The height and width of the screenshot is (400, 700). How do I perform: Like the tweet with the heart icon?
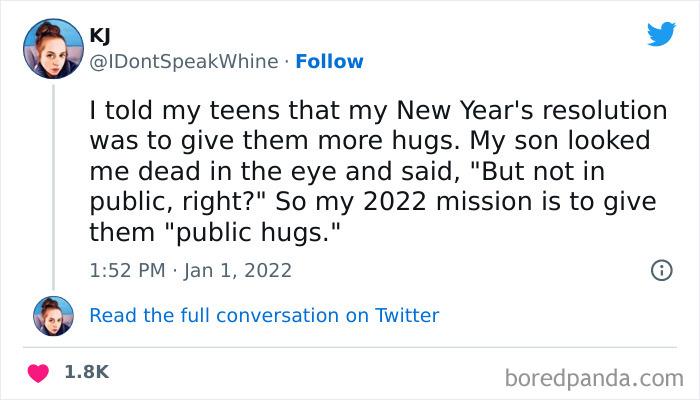[40, 372]
